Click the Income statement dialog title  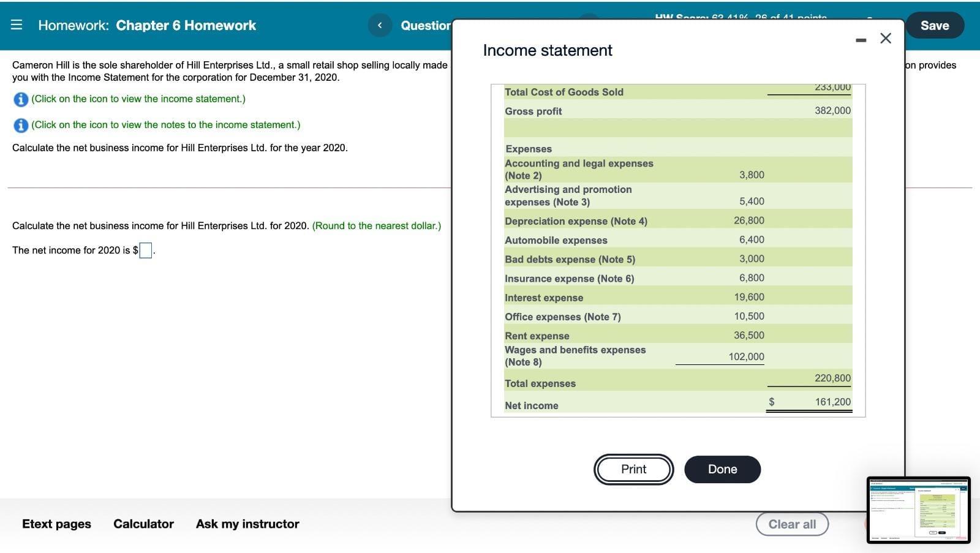click(x=548, y=50)
